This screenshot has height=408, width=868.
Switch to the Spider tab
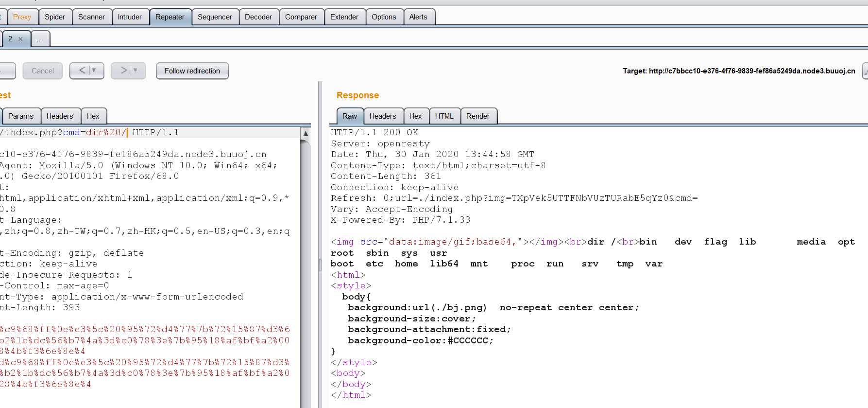pos(55,17)
